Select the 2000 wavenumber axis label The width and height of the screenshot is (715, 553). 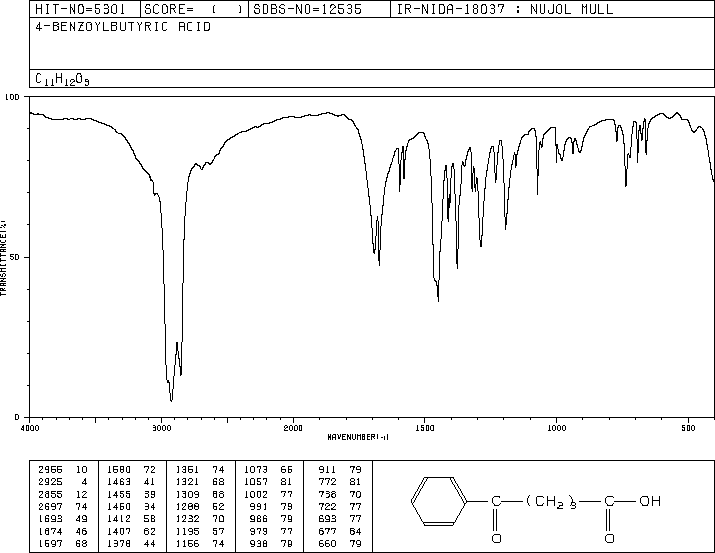(293, 428)
